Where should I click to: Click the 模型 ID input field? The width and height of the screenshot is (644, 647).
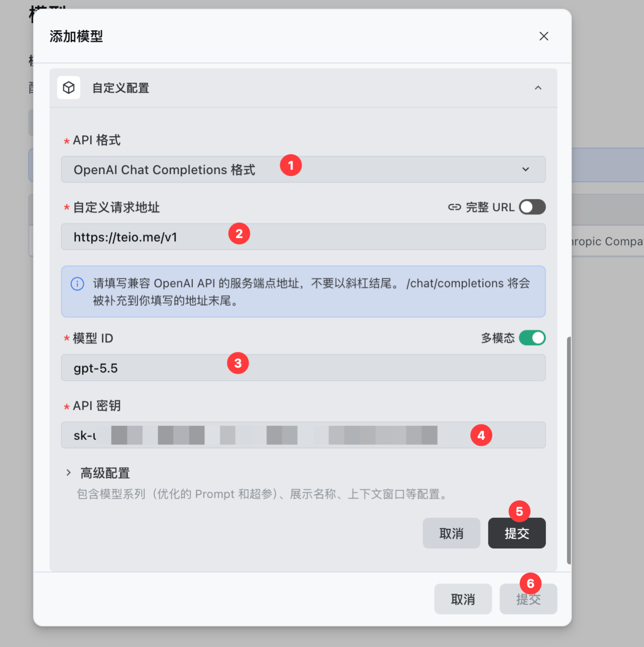point(303,368)
